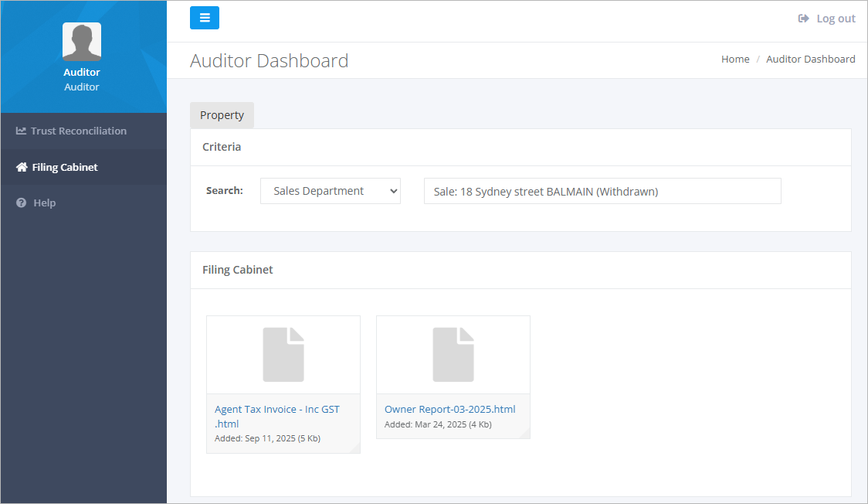The height and width of the screenshot is (504, 868).
Task: Open Owner Report-03-2025.html file
Action: coord(449,409)
